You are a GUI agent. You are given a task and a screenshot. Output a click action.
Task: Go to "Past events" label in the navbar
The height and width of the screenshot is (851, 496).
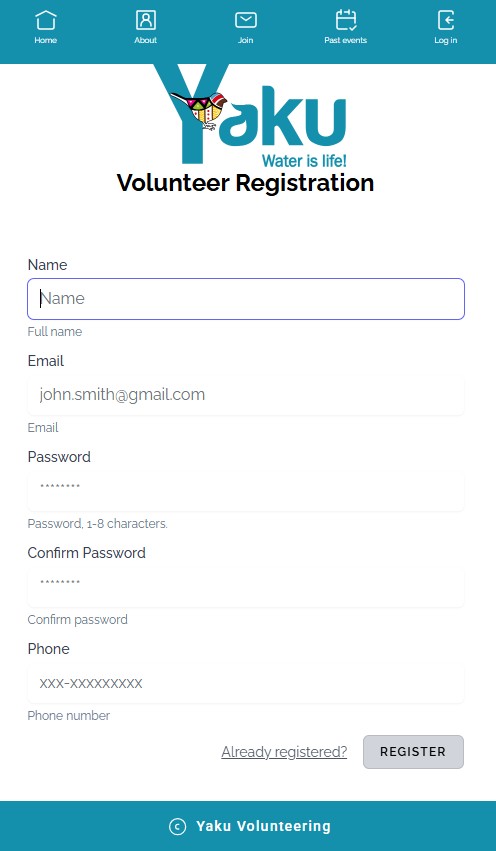346,40
